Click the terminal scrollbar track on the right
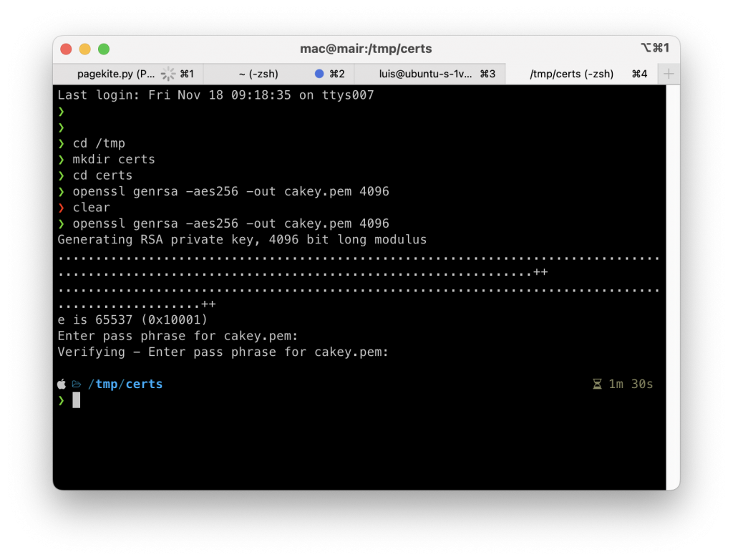 click(673, 286)
